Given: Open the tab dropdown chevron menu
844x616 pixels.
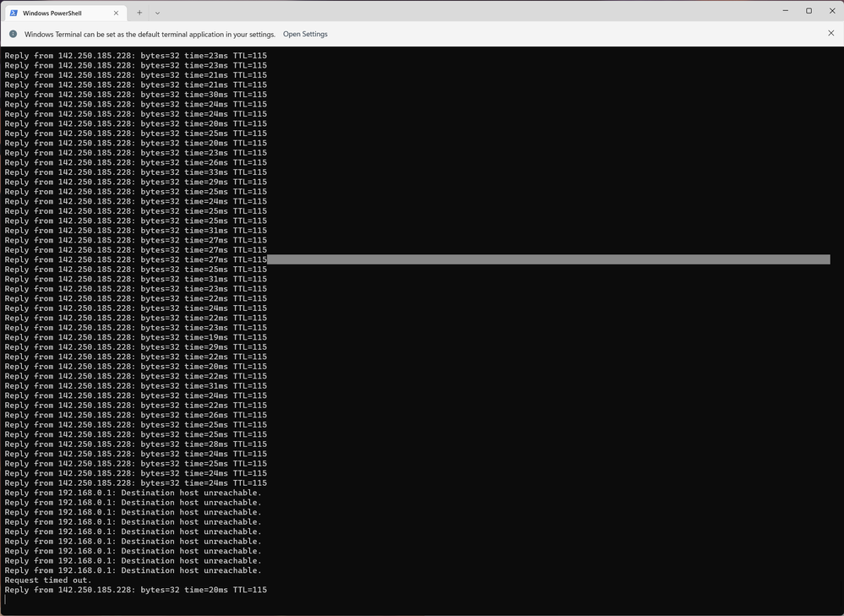Looking at the screenshot, I should pos(157,13).
